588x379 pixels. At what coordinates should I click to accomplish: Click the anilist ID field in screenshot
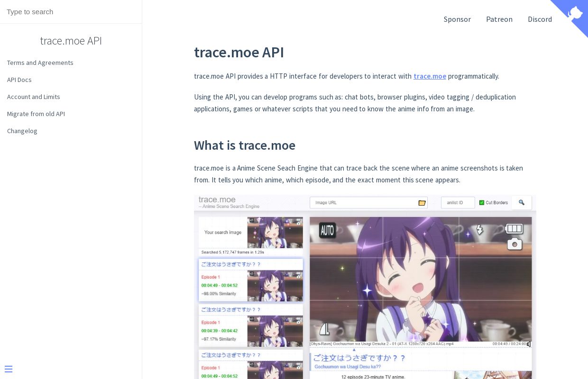coord(458,202)
